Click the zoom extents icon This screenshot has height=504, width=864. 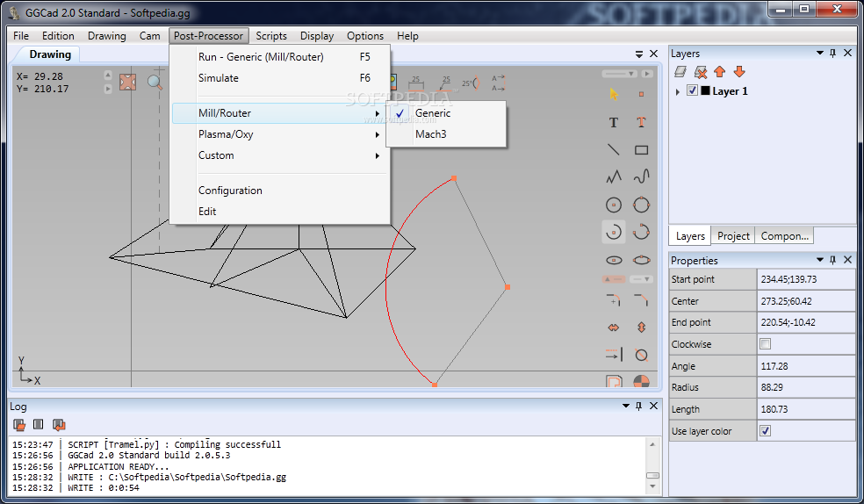click(128, 83)
